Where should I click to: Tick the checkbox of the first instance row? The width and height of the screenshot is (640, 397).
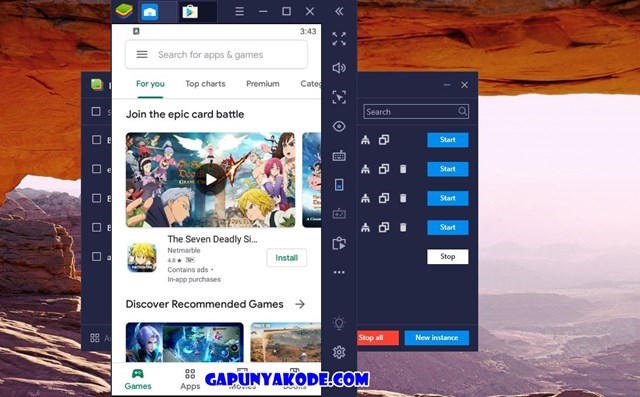(96, 140)
